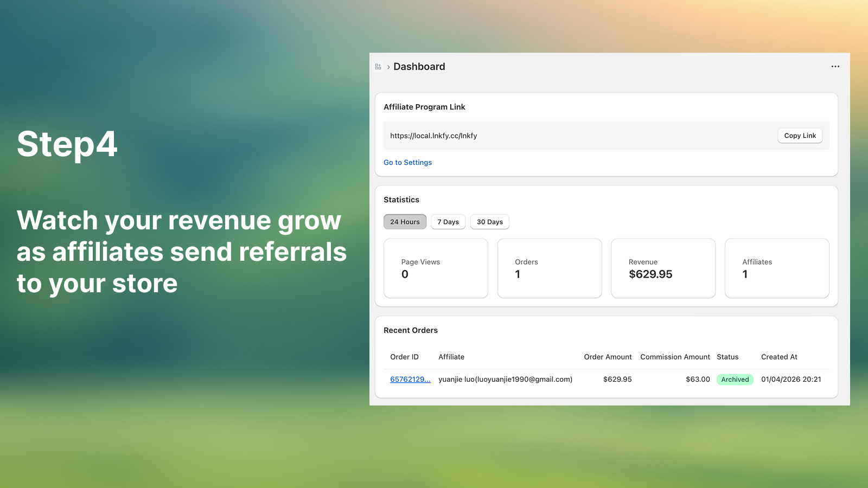Screen dimensions: 868x488
Task: Click the app grid icon beside Dashboard
Action: coord(378,67)
